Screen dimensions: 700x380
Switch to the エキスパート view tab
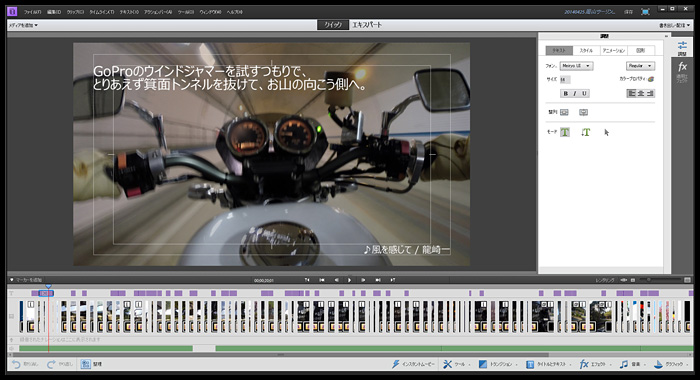(x=367, y=25)
